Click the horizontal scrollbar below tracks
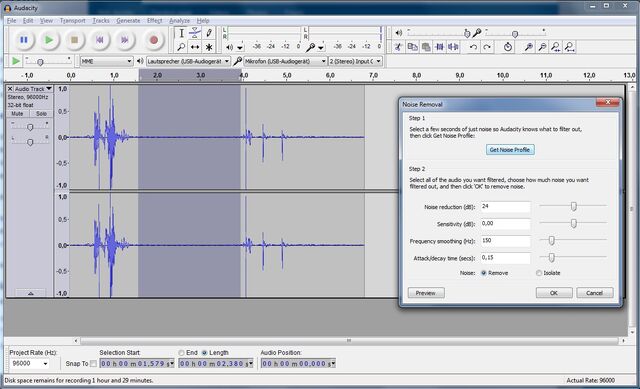This screenshot has width=640, height=389. pyautogui.click(x=349, y=340)
